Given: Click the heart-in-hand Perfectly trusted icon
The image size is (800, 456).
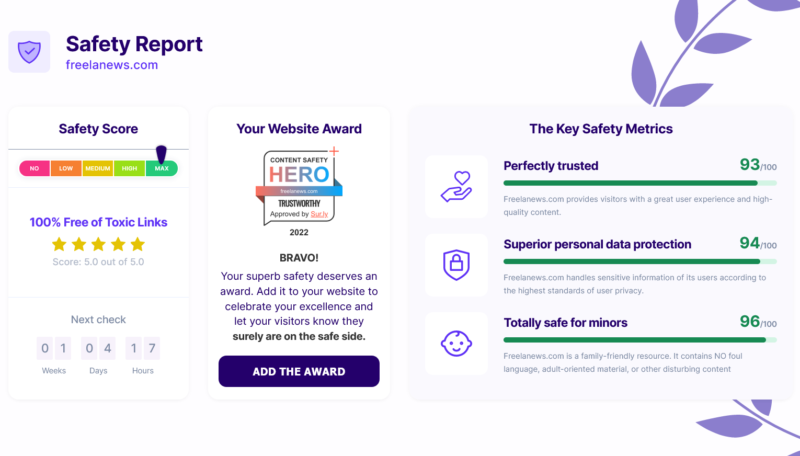Looking at the screenshot, I should [x=457, y=187].
